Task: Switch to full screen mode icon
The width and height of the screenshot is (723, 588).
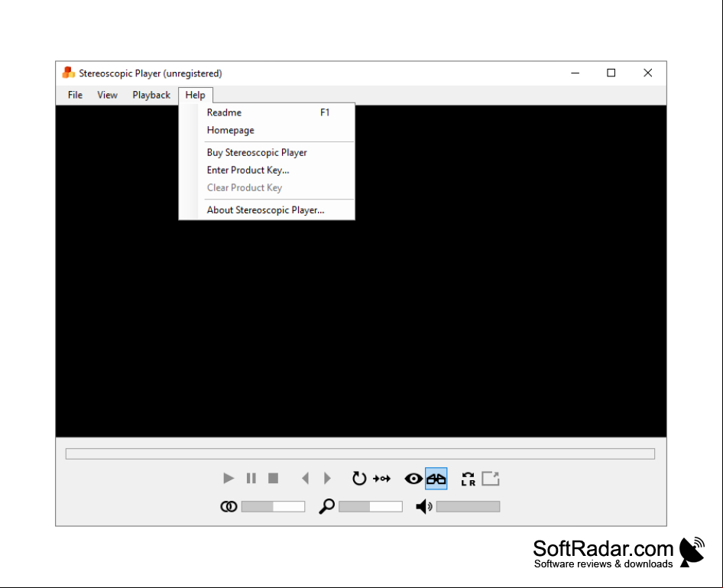Action: [491, 479]
